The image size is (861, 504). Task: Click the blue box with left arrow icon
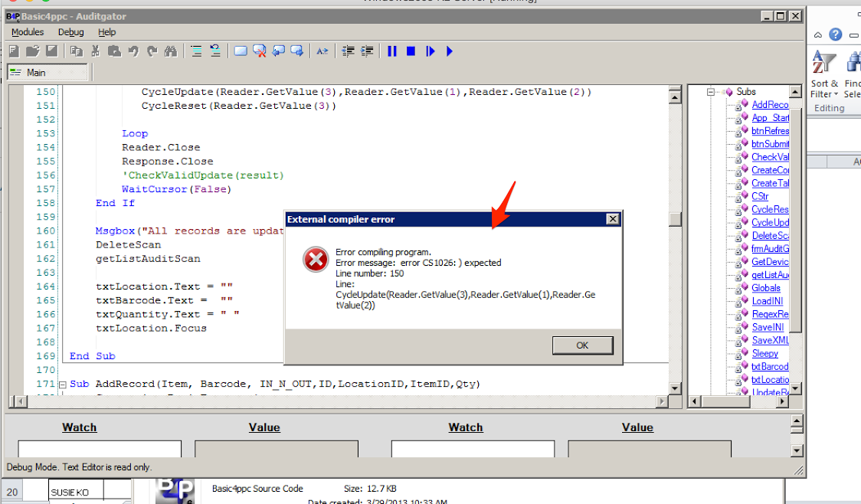[278, 51]
